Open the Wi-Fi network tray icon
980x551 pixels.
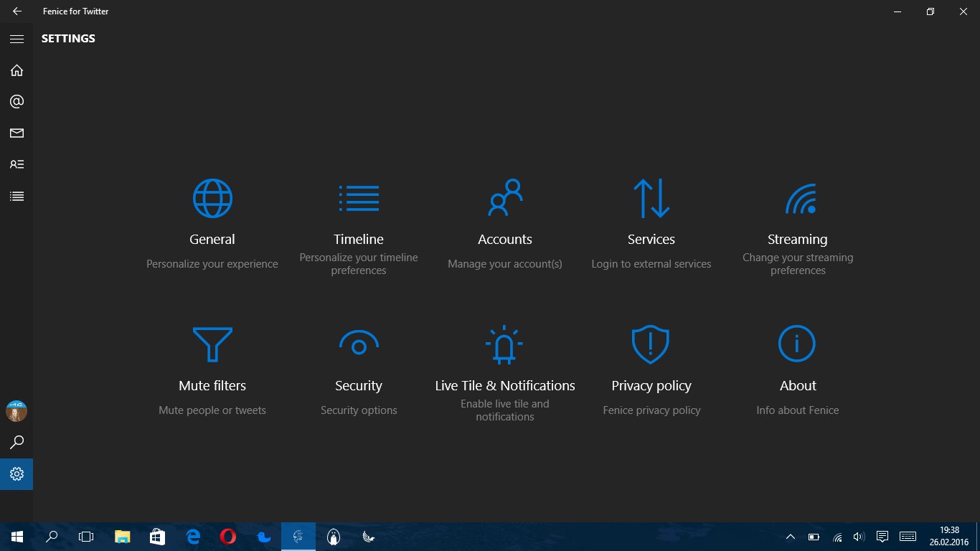(x=837, y=537)
